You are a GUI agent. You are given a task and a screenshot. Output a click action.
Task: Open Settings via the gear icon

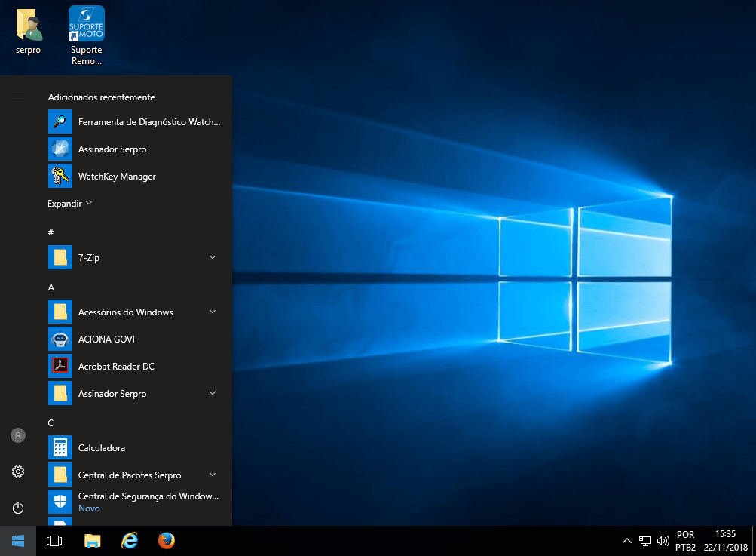click(18, 472)
